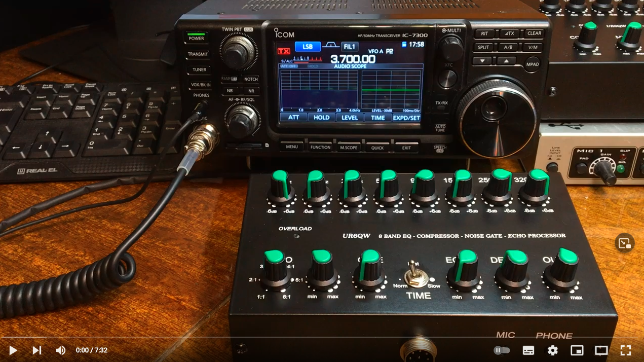This screenshot has height=362, width=644.
Task: Play the video
Action: [13, 350]
